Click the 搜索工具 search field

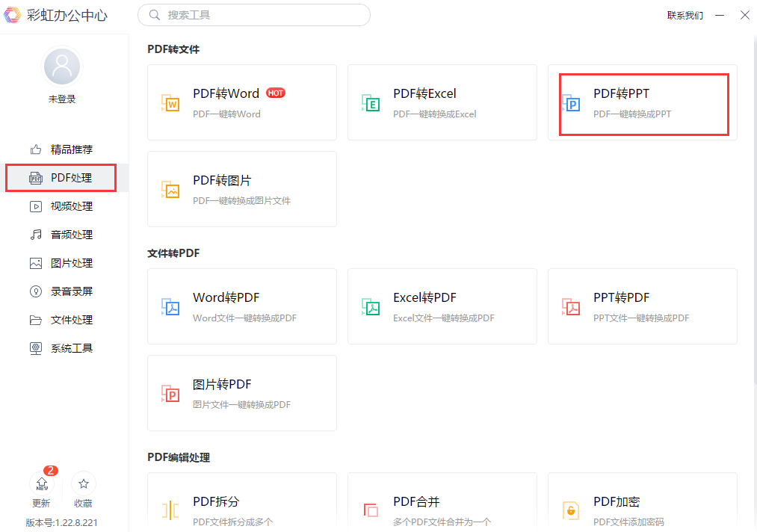click(x=254, y=15)
